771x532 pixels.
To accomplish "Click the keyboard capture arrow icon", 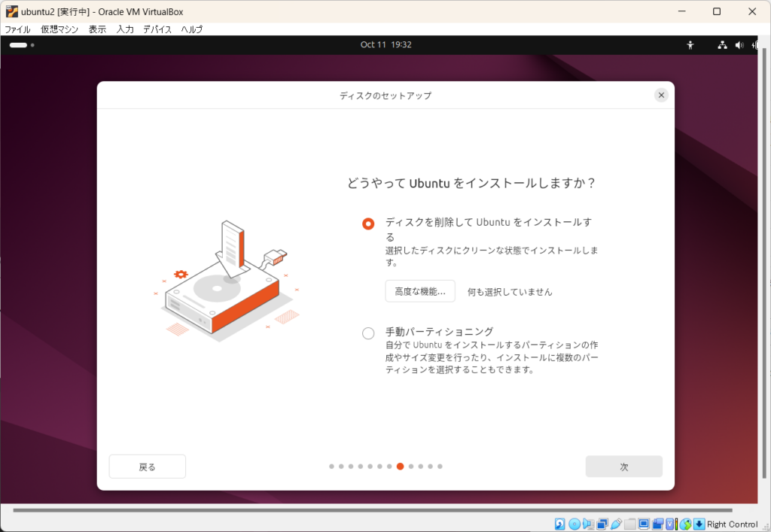I will tap(699, 524).
